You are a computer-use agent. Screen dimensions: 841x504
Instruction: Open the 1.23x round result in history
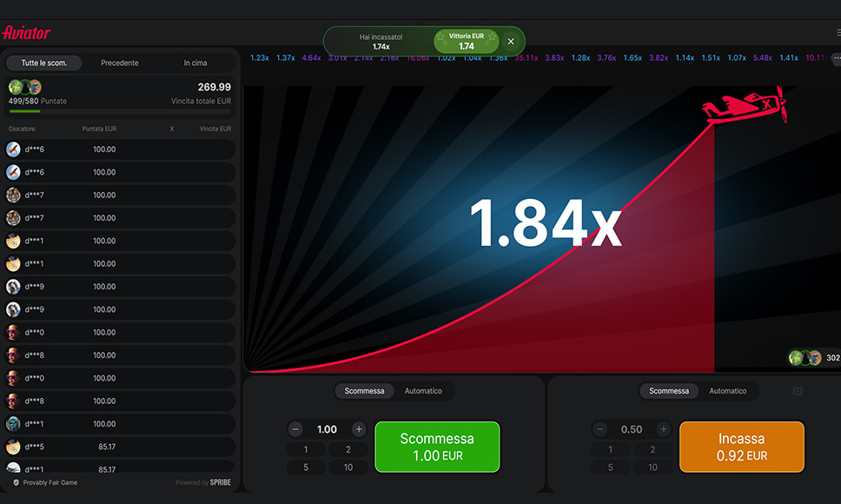tap(260, 58)
